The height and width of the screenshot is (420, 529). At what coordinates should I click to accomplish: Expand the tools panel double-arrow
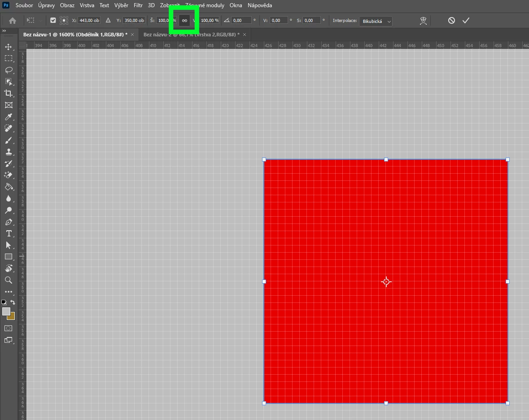(4, 31)
